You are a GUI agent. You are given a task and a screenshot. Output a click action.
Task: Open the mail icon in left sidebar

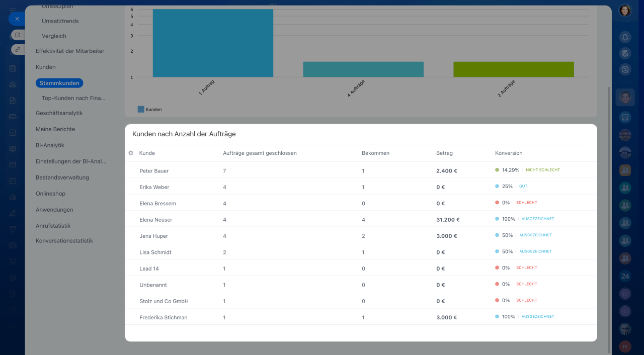[13, 164]
